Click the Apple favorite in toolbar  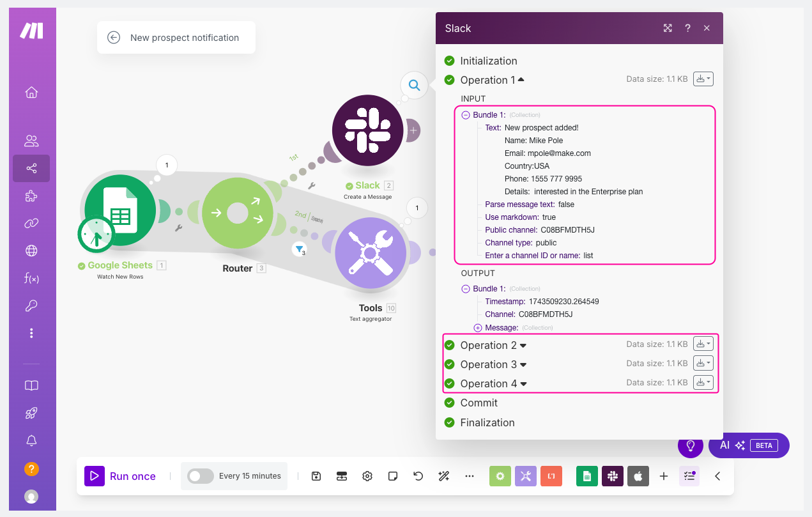point(638,476)
